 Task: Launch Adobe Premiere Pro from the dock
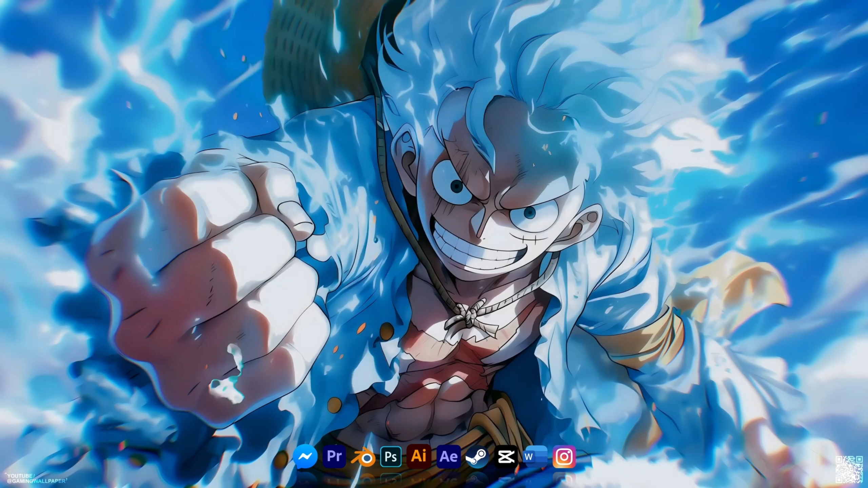pyautogui.click(x=334, y=456)
